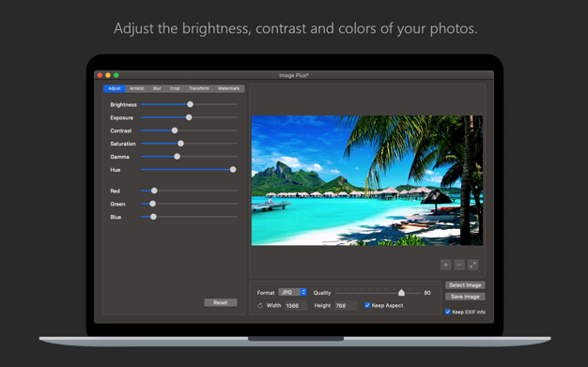Toggle the Keep Aspect checkbox
588x367 pixels.
(367, 305)
